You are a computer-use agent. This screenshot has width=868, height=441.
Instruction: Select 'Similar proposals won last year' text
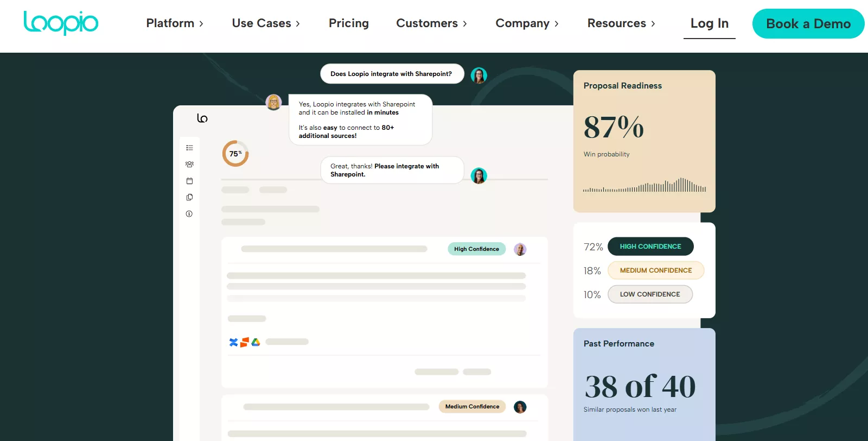point(630,409)
